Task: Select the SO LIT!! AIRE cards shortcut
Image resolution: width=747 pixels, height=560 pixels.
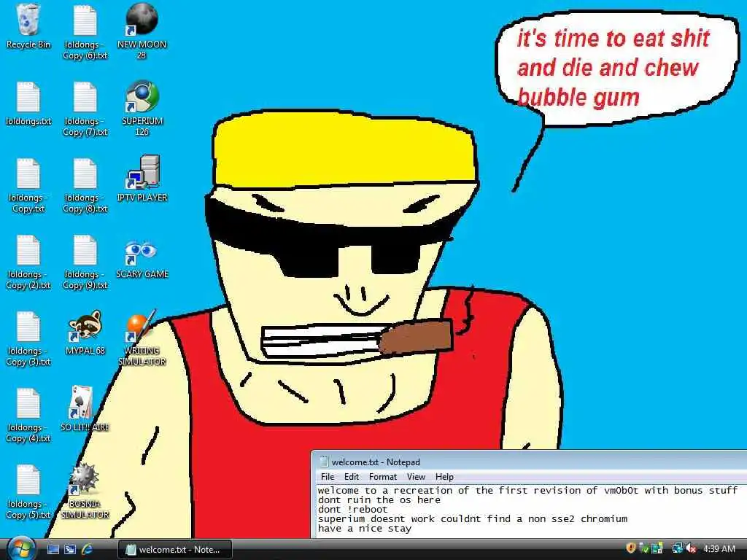Action: 85,408
